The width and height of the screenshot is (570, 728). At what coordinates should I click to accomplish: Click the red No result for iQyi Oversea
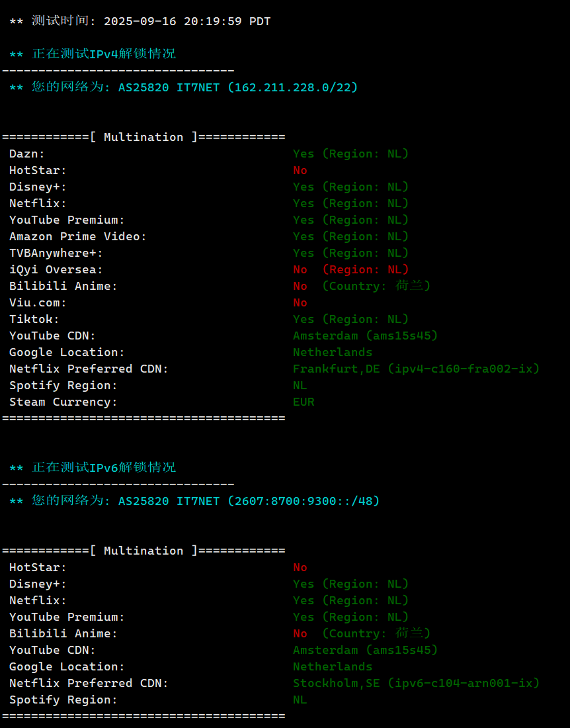(300, 269)
